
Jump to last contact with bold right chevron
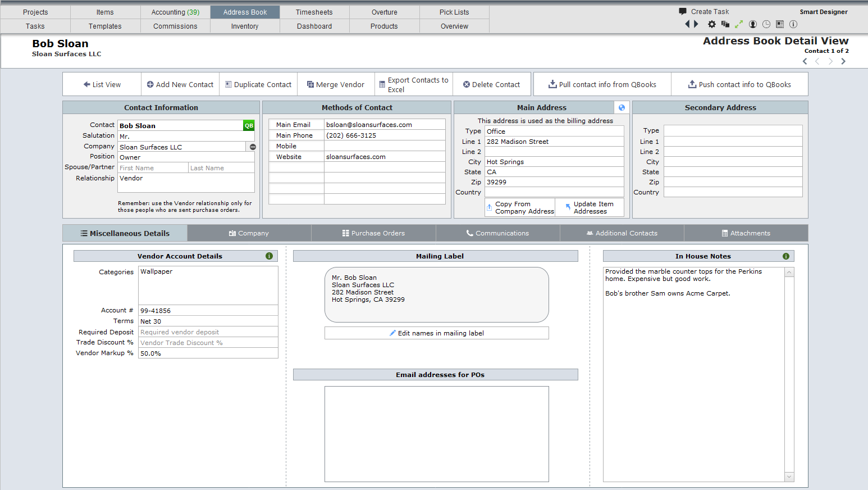tap(843, 61)
